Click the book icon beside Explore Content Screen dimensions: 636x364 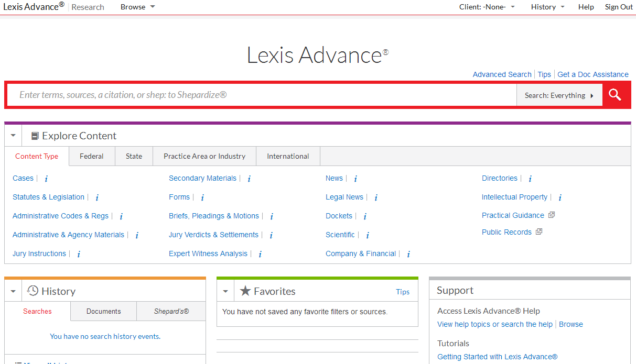[35, 136]
